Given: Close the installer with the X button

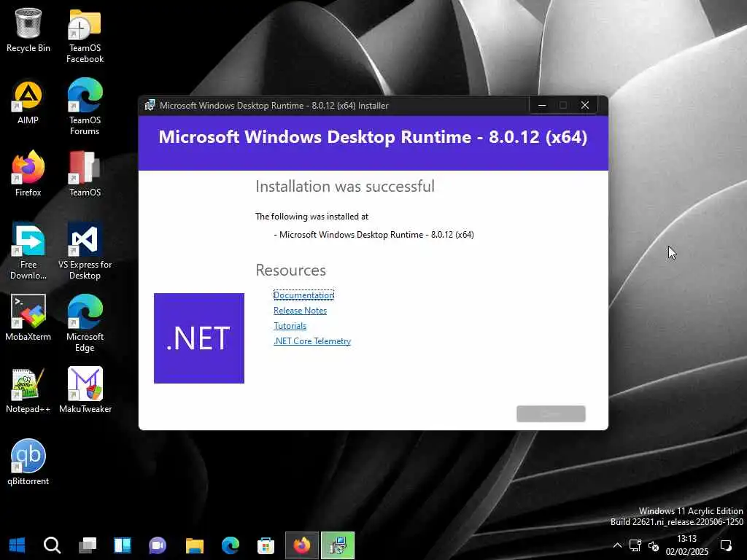Looking at the screenshot, I should pos(585,105).
